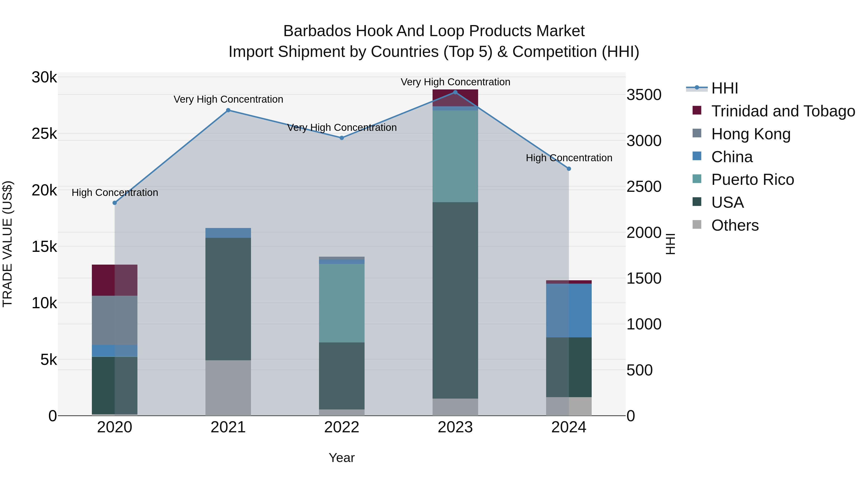Select the 2020 HHI data point
868x488 pixels.
pos(115,203)
